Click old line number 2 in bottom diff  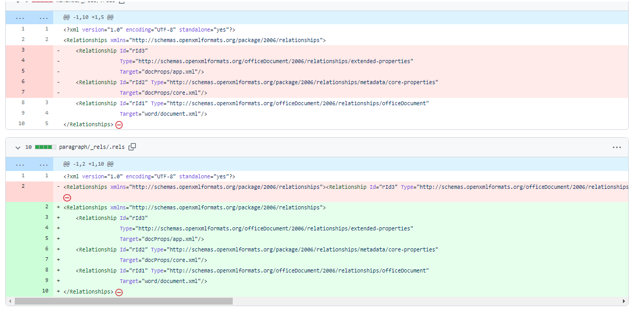coord(23,187)
